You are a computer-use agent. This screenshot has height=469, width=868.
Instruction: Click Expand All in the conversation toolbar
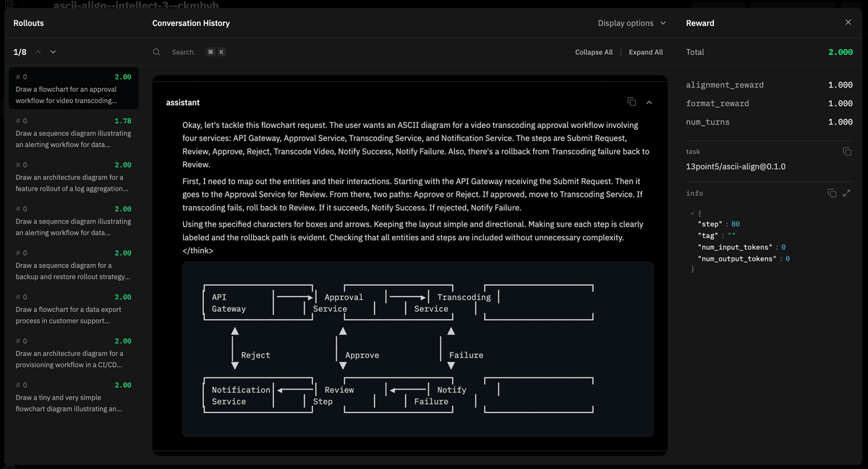645,51
